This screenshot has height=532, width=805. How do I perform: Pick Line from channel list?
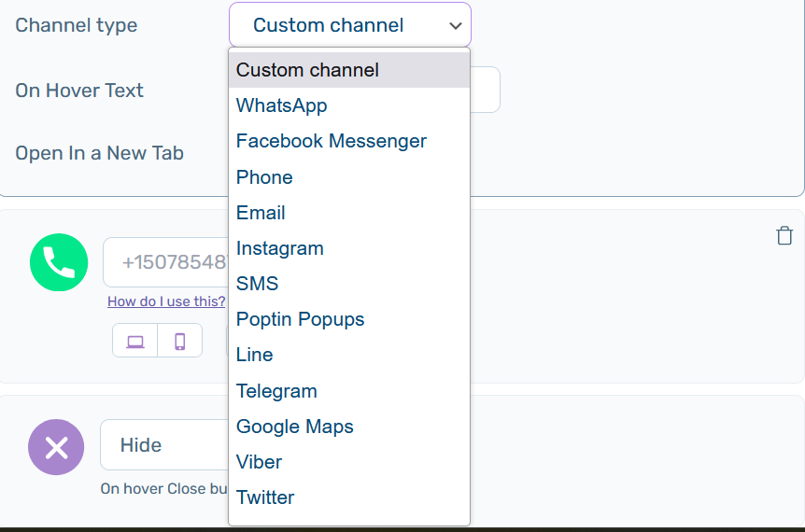[x=349, y=355]
